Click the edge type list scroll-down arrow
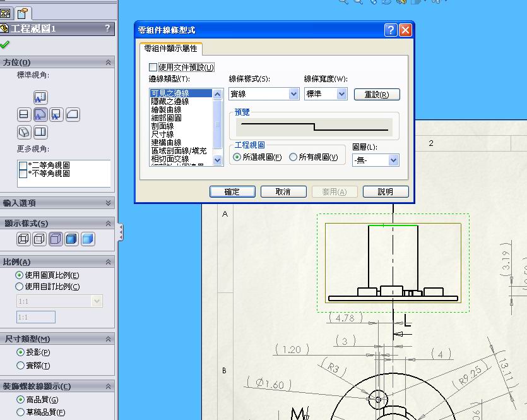527x420 pixels. [x=218, y=160]
